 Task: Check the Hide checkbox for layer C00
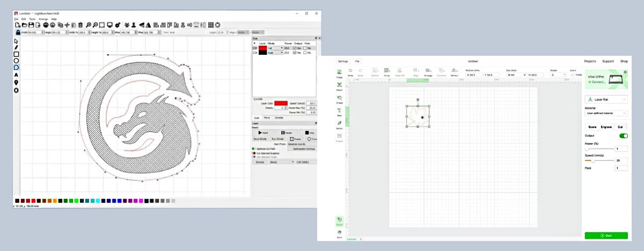(305, 48)
